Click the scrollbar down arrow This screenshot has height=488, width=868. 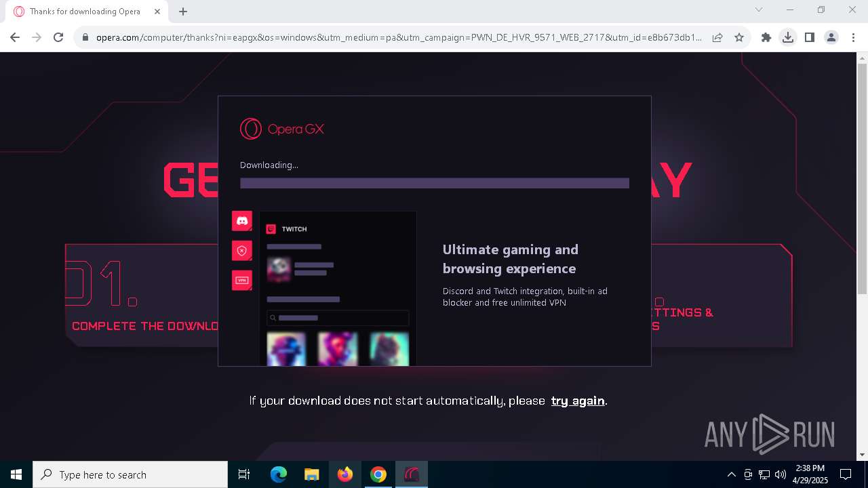[862, 455]
